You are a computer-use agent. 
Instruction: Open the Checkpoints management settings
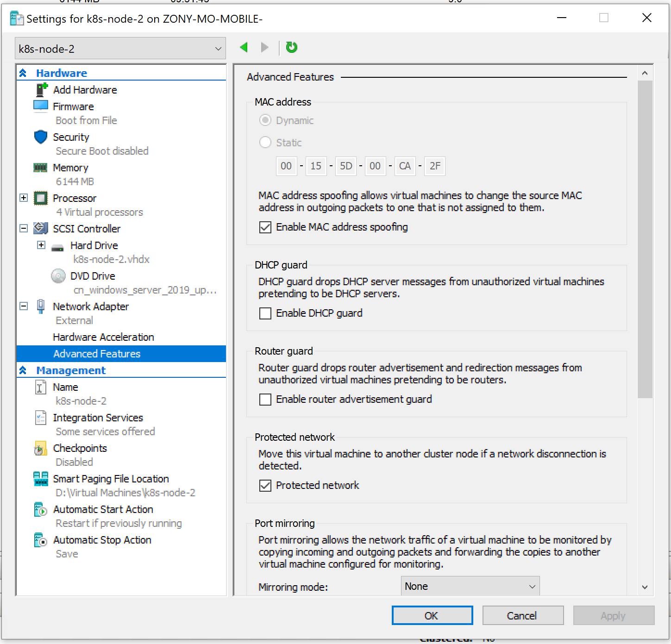coord(80,448)
